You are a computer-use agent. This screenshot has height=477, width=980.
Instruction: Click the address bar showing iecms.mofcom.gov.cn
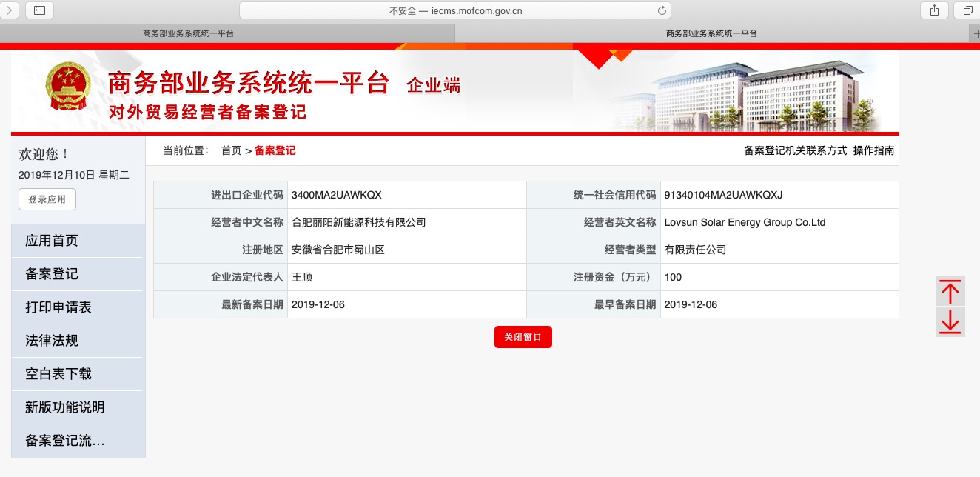pyautogui.click(x=455, y=10)
